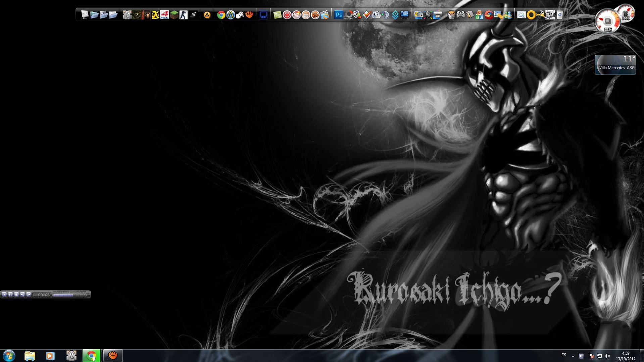Launch Adobe Photoshop from the dock
Screen dimensions: 644x362
[x=339, y=15]
